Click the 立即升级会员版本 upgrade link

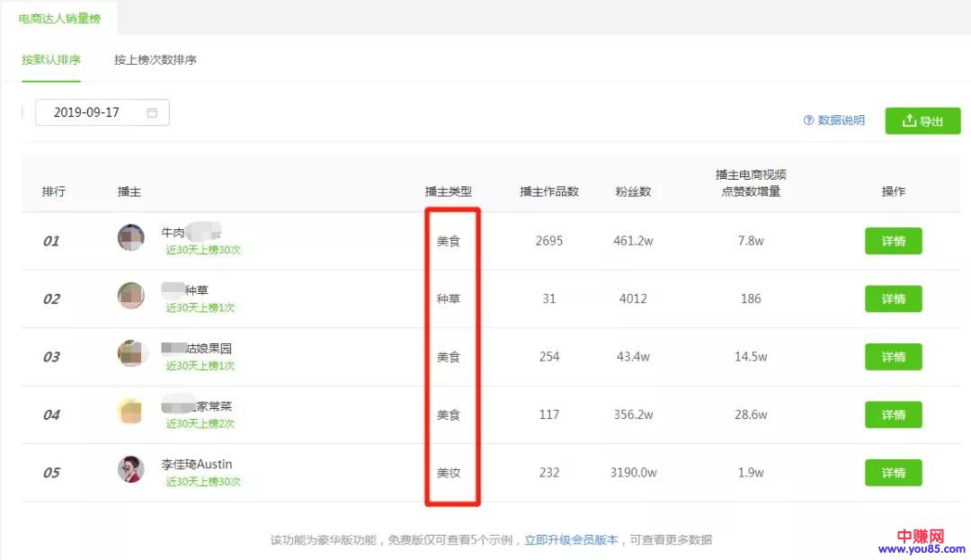click(x=571, y=540)
